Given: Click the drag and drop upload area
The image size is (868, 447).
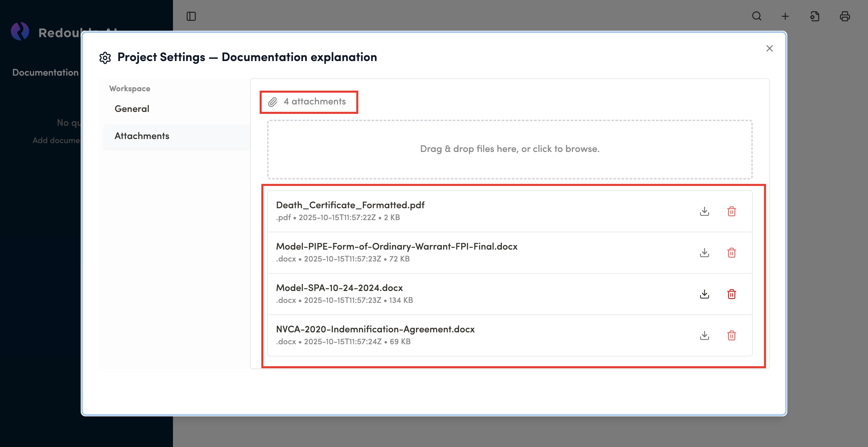Looking at the screenshot, I should [x=509, y=149].
